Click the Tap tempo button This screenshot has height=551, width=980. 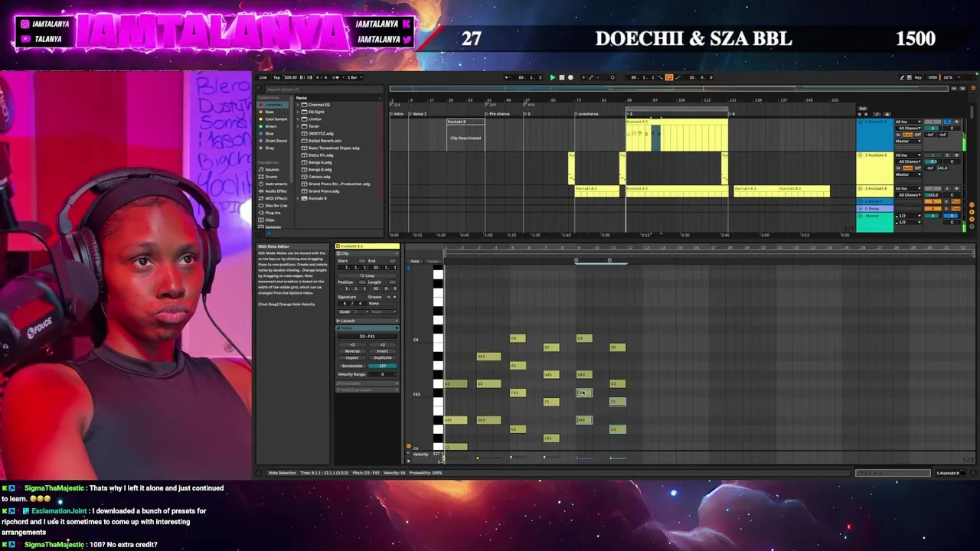tap(276, 77)
